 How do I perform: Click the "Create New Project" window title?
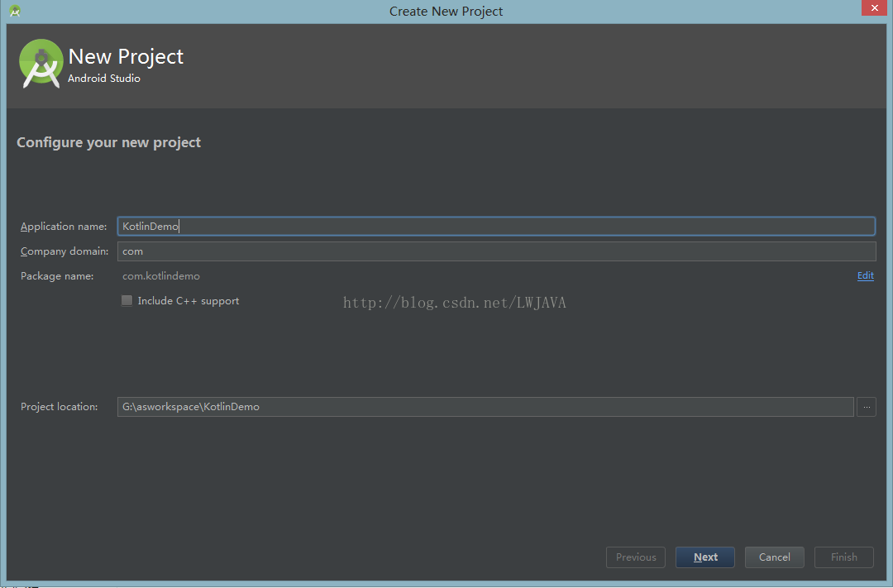point(446,12)
